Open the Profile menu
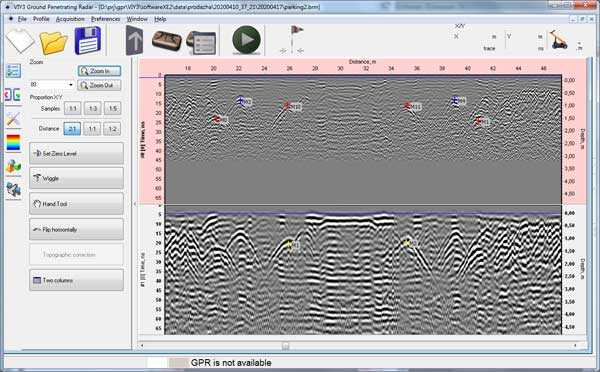 (x=41, y=19)
